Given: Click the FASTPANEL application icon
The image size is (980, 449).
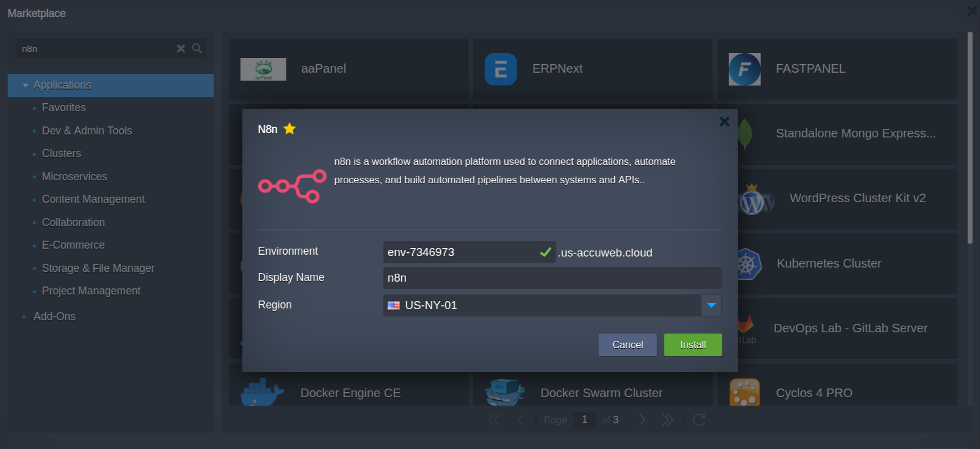Looking at the screenshot, I should (745, 69).
